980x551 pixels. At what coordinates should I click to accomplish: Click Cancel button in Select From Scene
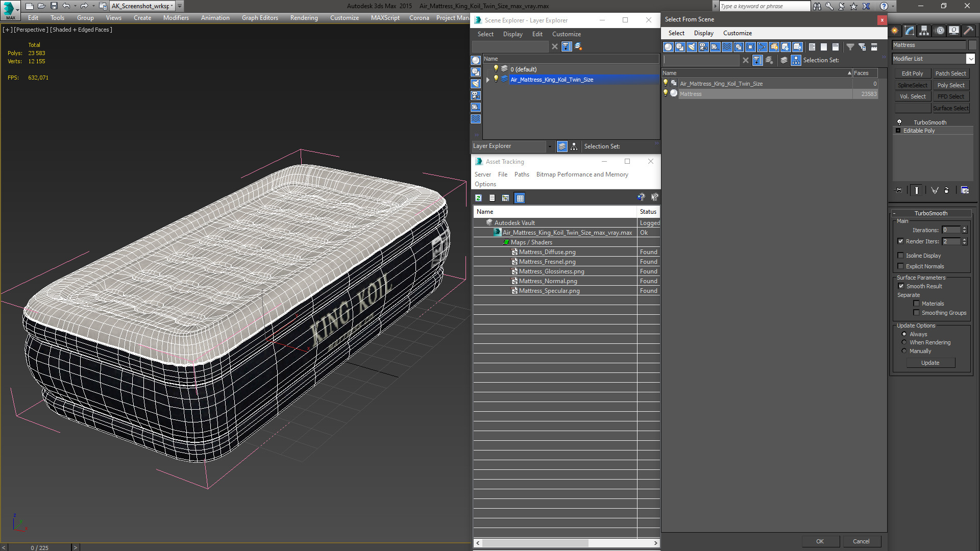(x=861, y=541)
